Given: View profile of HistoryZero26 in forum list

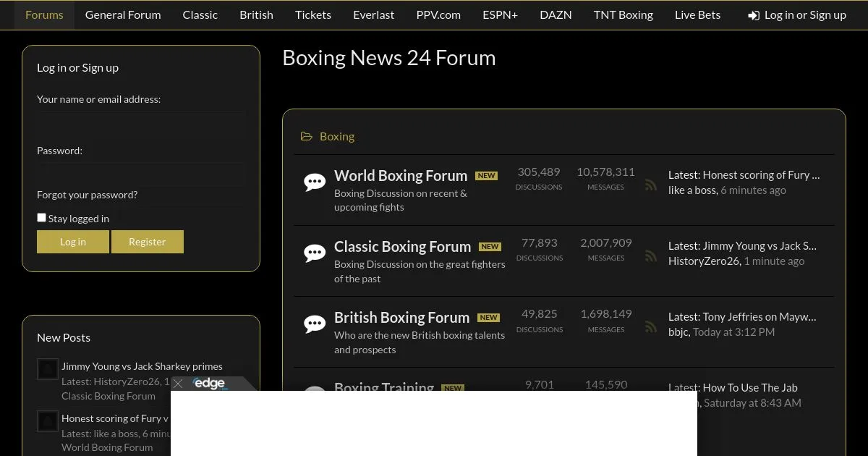Looking at the screenshot, I should 705,261.
